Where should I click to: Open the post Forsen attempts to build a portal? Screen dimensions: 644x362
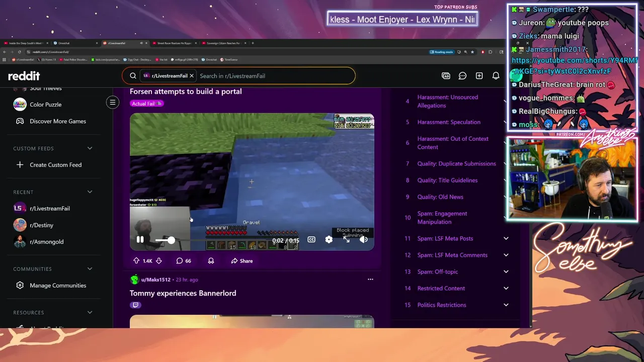pyautogui.click(x=186, y=92)
